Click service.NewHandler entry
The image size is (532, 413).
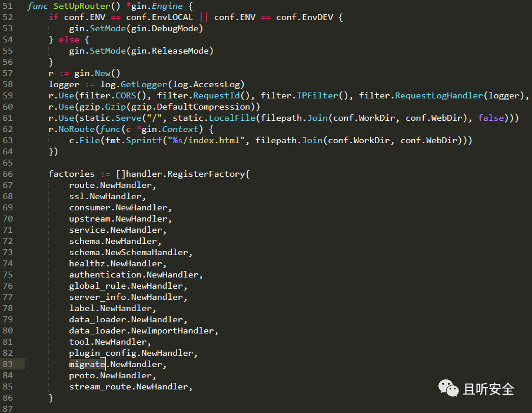[x=116, y=230]
